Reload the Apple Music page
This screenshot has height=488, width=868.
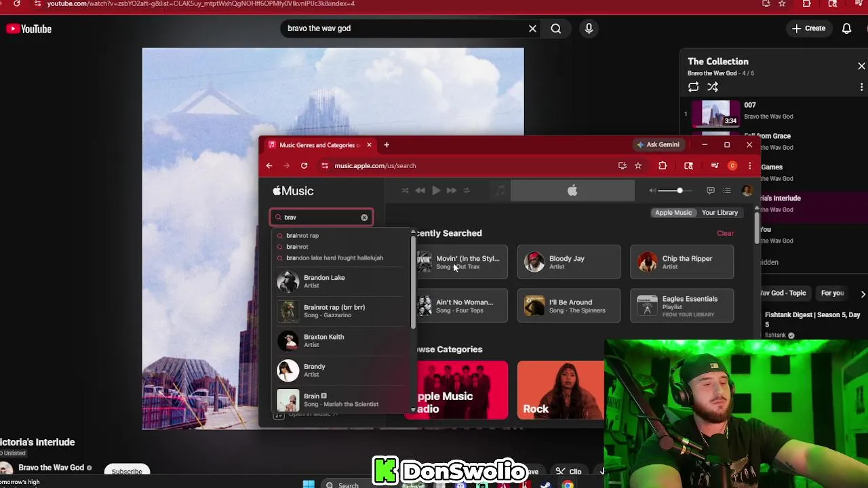click(304, 165)
